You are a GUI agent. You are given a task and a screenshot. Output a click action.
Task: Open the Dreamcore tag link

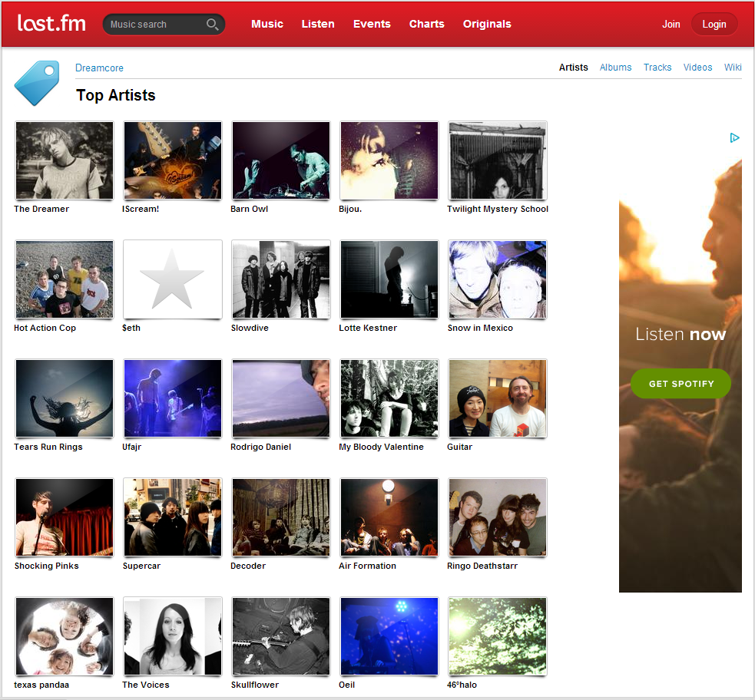point(99,68)
